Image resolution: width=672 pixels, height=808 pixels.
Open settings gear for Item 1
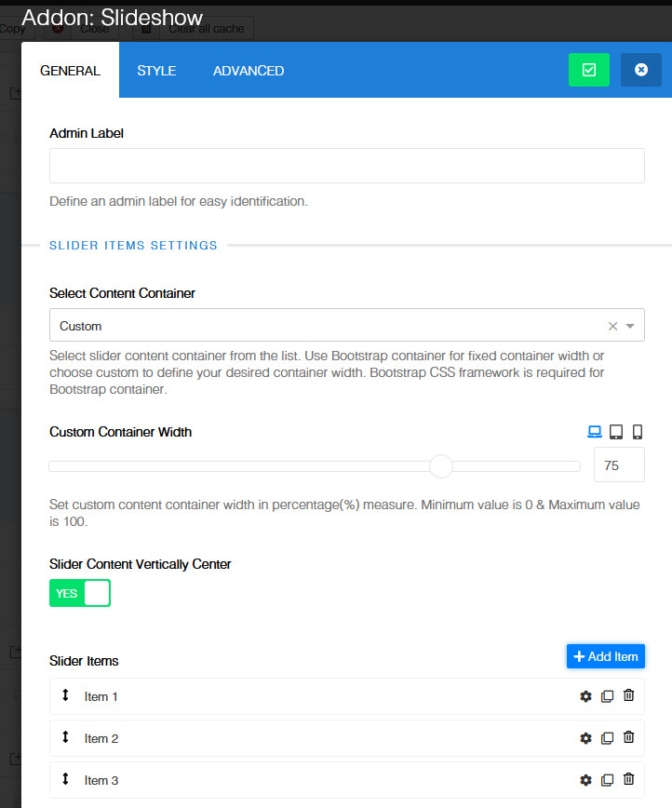click(x=585, y=696)
